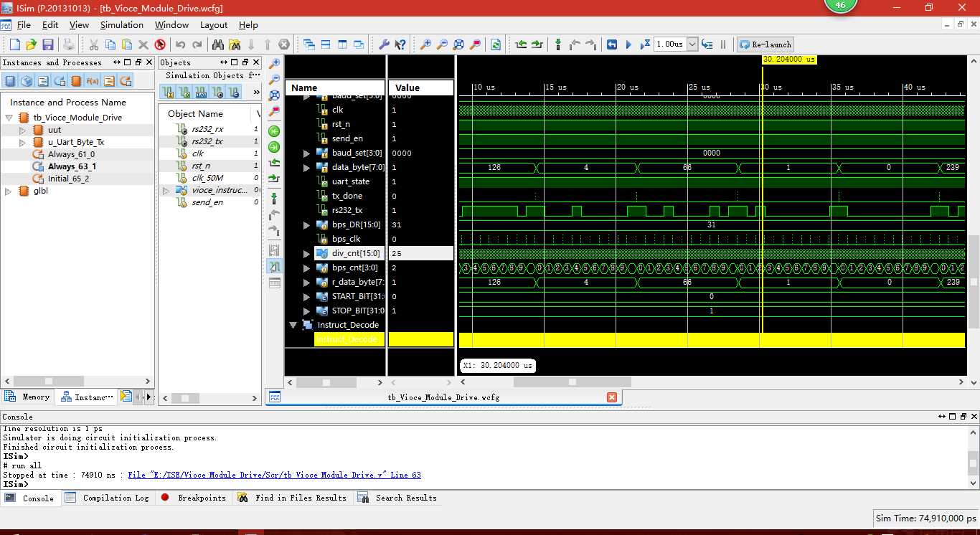Click the Paste toolbar icon
Screen dimensions: 980x535
click(127, 44)
